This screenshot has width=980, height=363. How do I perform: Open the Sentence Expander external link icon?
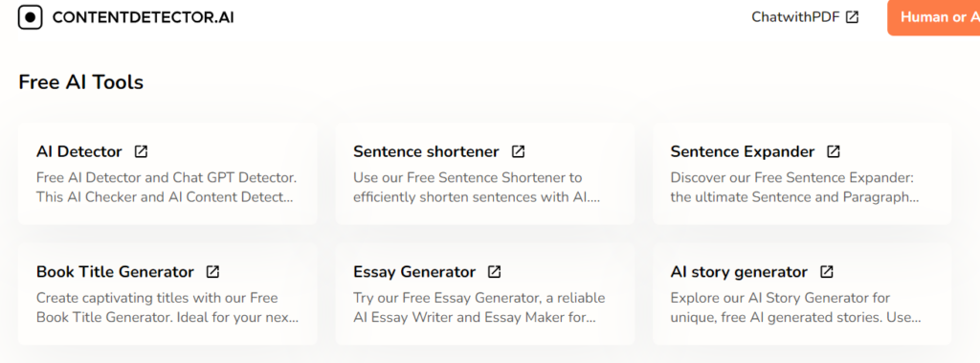tap(834, 151)
